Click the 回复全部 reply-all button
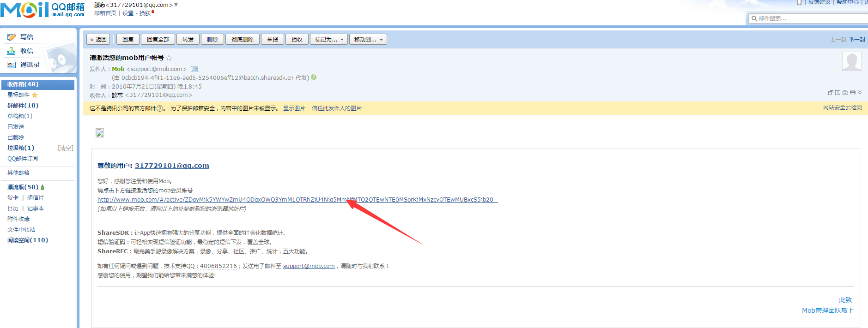 point(158,40)
